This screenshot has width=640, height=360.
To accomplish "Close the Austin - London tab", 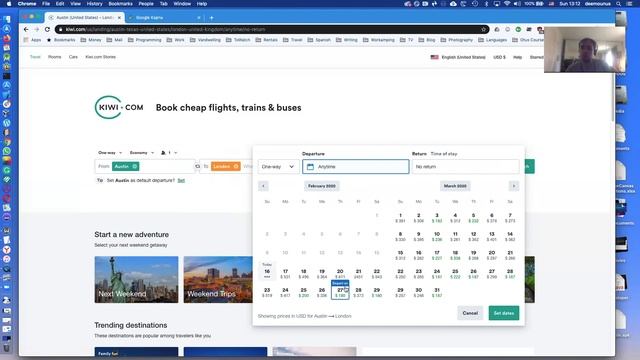I will pyautogui.click(x=120, y=18).
